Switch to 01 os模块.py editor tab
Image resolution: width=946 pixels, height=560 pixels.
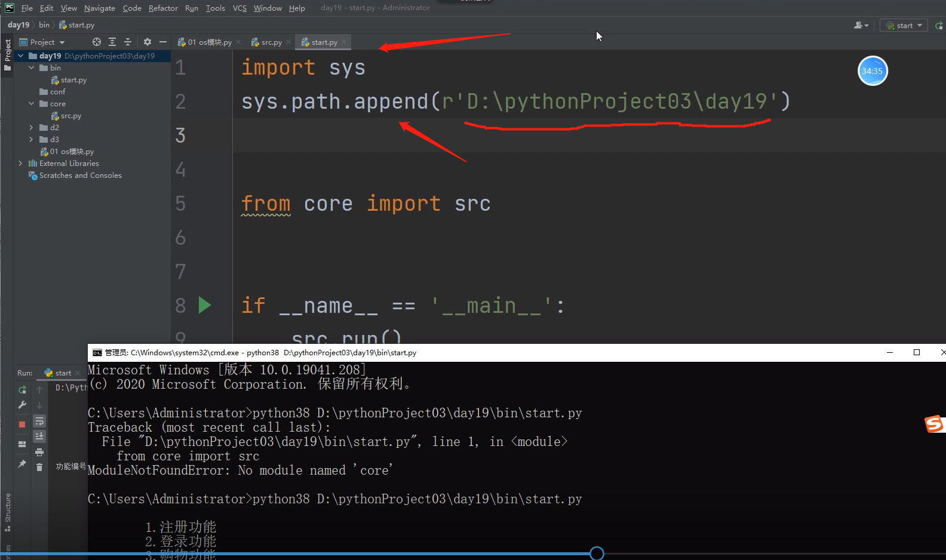(x=209, y=42)
